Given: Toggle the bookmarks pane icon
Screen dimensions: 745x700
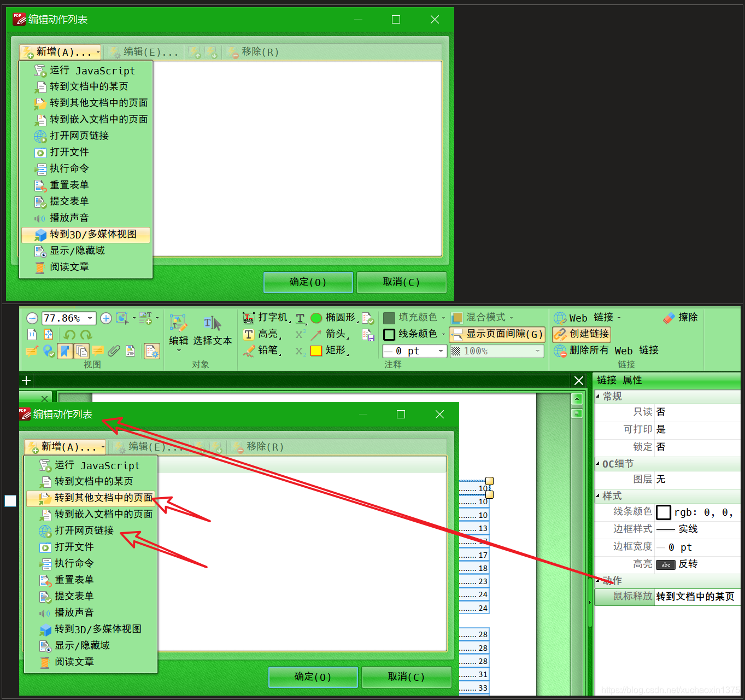Looking at the screenshot, I should point(64,351).
